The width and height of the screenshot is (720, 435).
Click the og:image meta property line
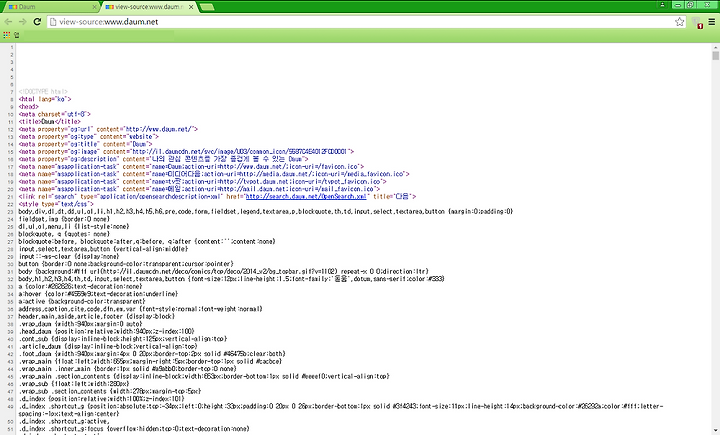pos(186,152)
